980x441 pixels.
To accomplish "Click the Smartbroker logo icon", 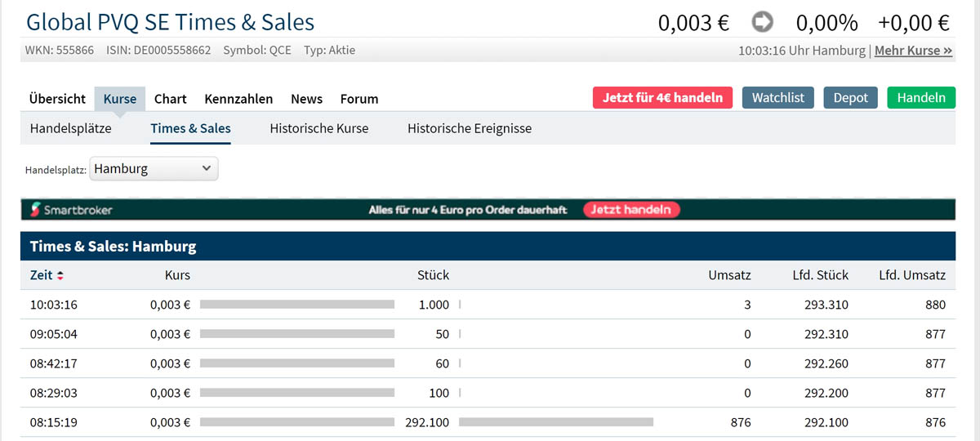I will (35, 210).
